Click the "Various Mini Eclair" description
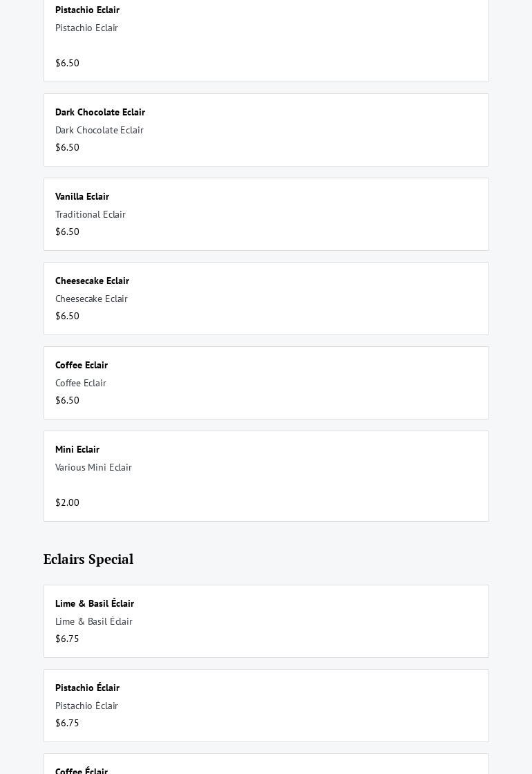532x774 pixels. point(93,467)
